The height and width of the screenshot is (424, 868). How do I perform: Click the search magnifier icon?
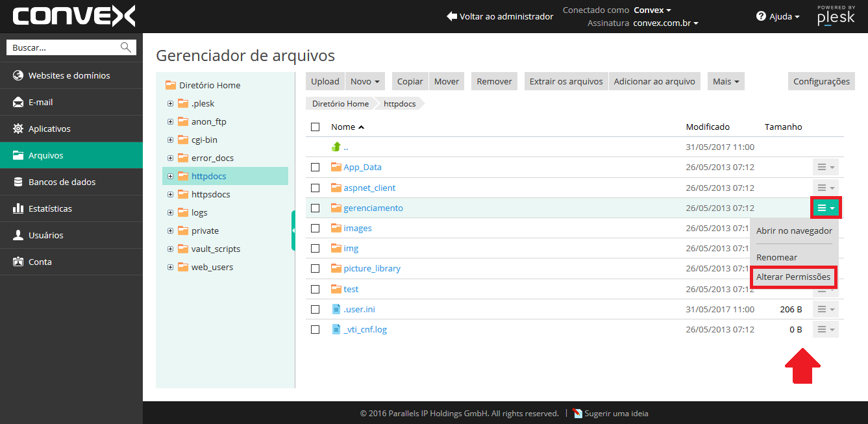(126, 47)
